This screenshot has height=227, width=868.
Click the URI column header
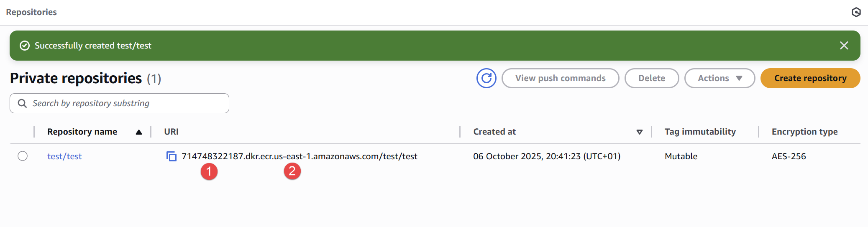171,132
